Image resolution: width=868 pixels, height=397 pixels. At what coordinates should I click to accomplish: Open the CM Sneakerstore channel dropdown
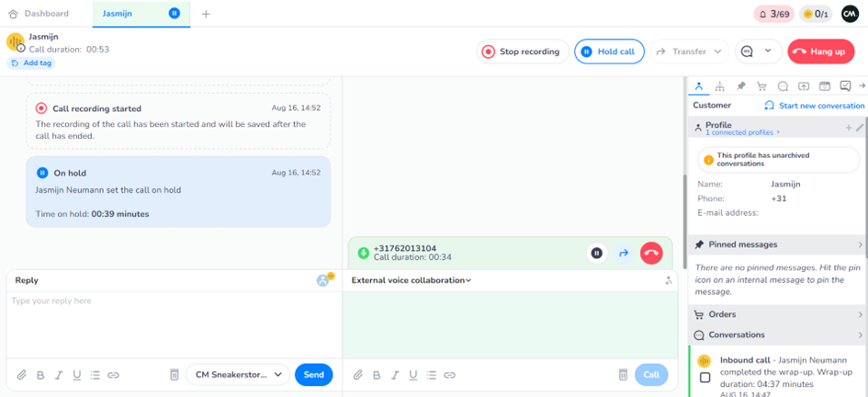coord(237,375)
